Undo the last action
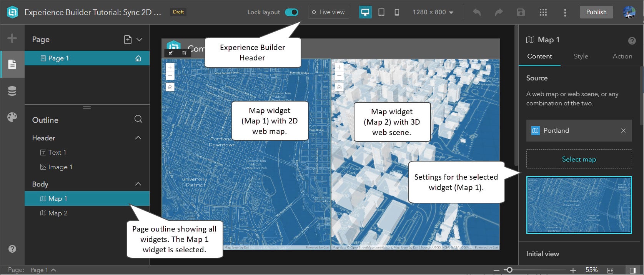644x275 pixels. [477, 12]
